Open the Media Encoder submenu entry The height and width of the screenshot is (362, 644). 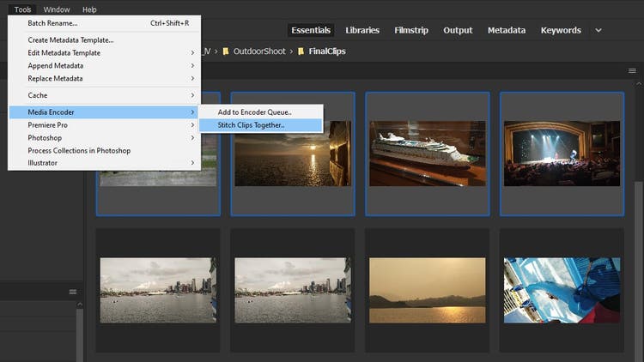pos(104,112)
